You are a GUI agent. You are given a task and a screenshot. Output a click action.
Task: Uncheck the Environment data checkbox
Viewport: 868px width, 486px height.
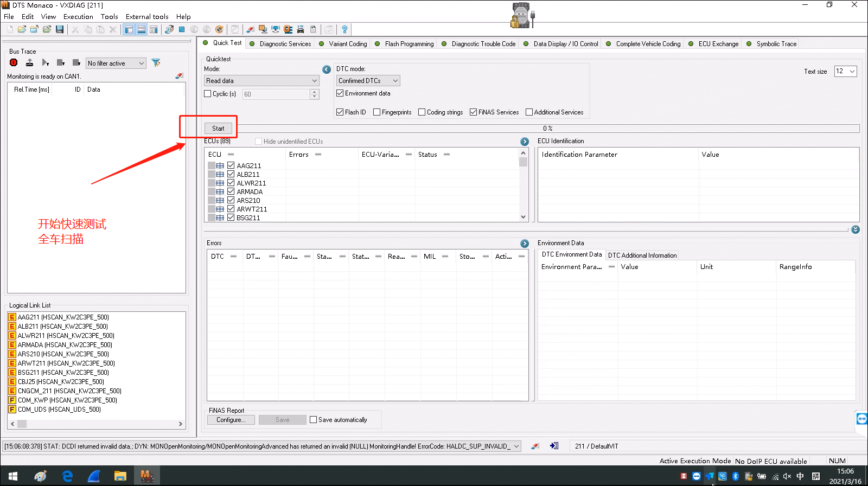pyautogui.click(x=340, y=93)
